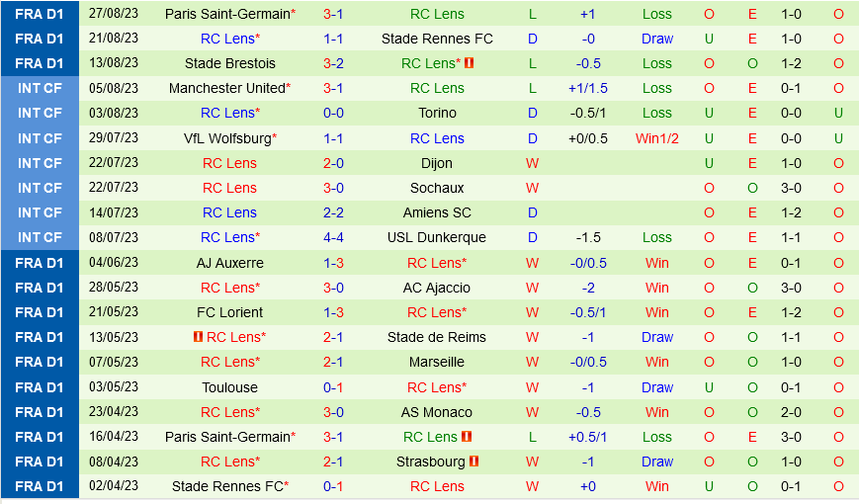Screen dimensions: 859x504
Task: Open the Toulouse team link
Action: pyautogui.click(x=229, y=387)
